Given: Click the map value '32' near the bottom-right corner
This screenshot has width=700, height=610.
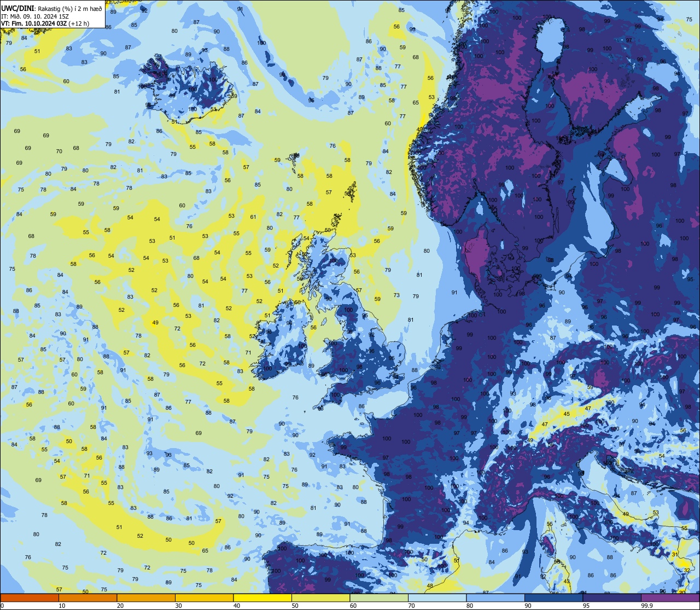Looking at the screenshot, I should pyautogui.click(x=687, y=571).
